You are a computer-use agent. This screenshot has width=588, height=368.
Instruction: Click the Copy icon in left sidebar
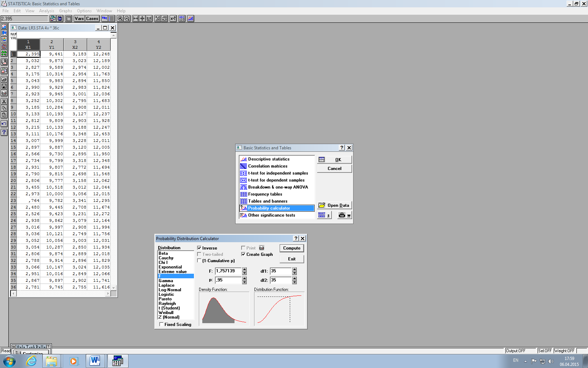click(4, 108)
